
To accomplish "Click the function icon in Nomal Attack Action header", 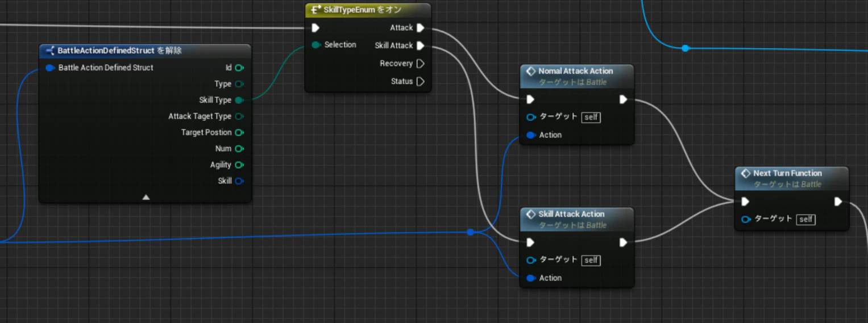I will click(530, 71).
